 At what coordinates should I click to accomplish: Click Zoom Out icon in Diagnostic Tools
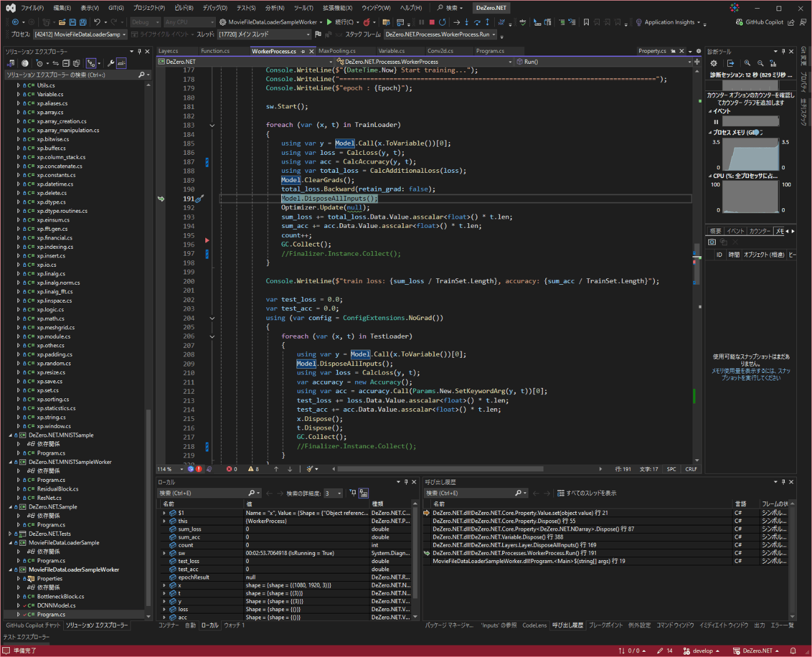pos(760,63)
